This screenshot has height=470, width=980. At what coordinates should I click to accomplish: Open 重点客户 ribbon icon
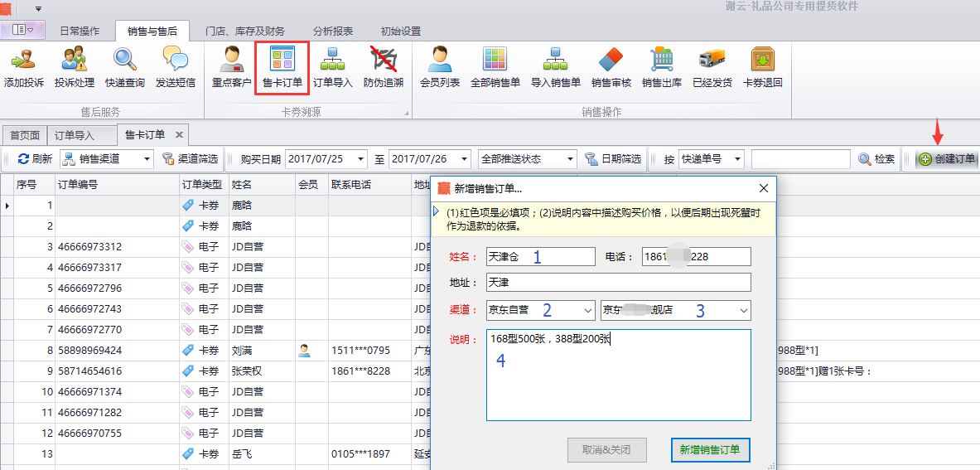[x=231, y=67]
